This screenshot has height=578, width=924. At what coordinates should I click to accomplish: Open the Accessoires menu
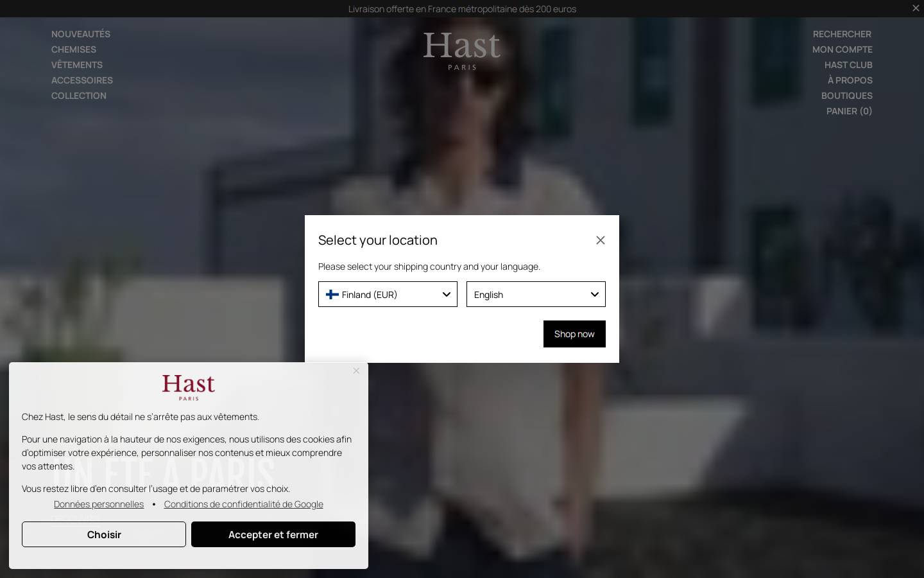pyautogui.click(x=82, y=80)
